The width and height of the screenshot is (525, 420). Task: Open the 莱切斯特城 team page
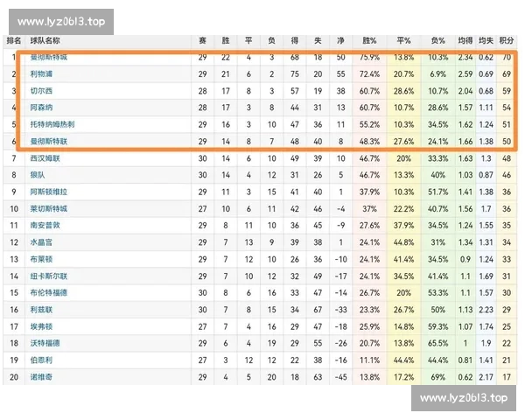tap(48, 208)
